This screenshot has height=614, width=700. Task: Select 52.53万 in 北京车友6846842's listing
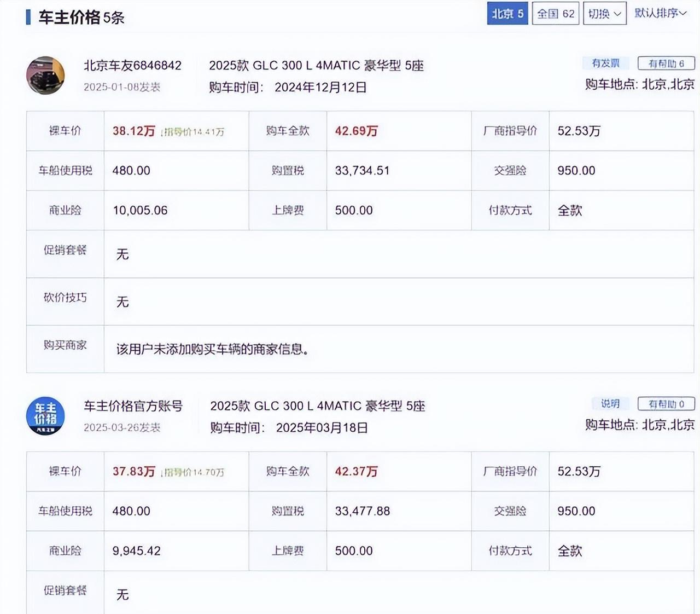579,131
